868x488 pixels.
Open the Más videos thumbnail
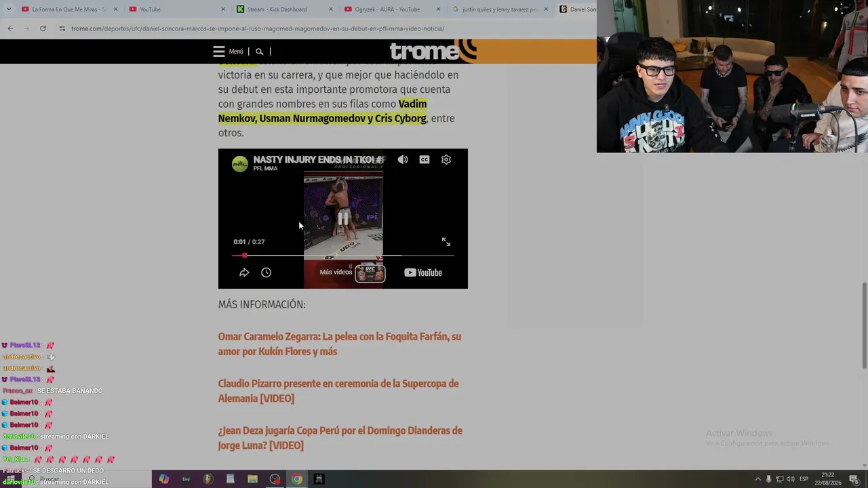tap(370, 272)
